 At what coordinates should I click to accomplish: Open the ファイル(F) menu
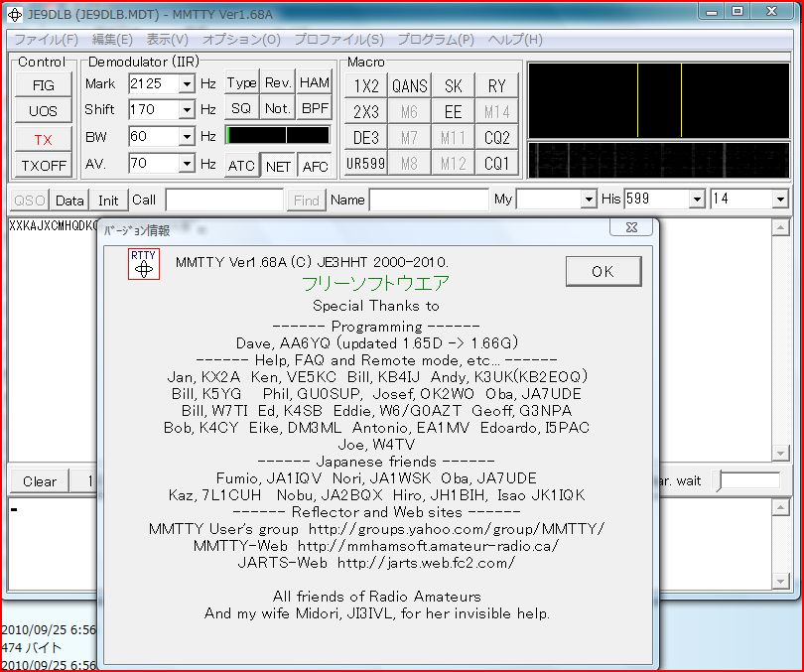point(46,40)
